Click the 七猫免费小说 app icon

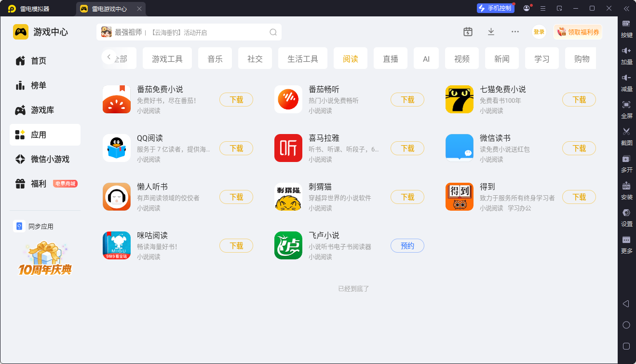[x=460, y=99]
